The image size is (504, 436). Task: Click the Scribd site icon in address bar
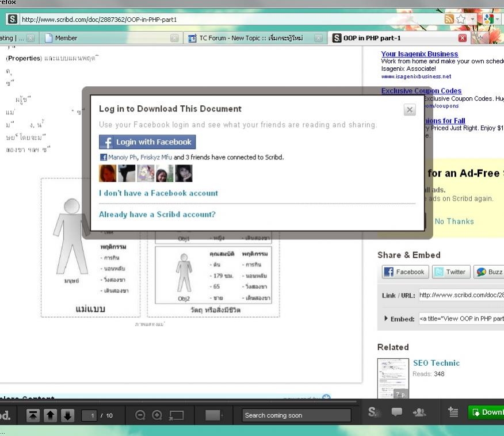pos(12,19)
